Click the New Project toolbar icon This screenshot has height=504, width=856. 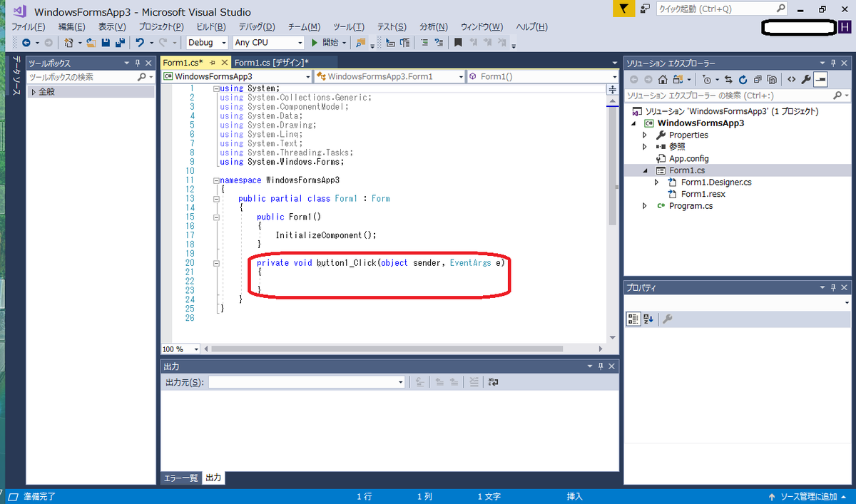click(68, 43)
